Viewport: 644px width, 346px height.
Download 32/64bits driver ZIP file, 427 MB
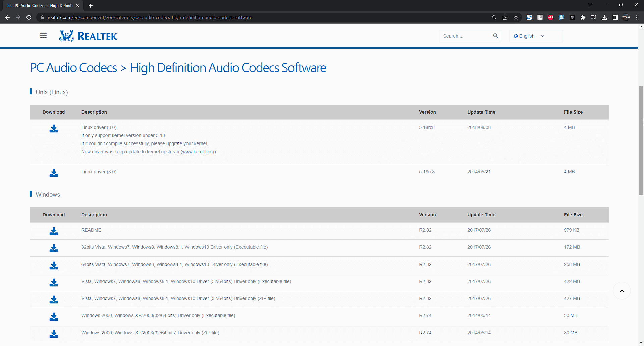(54, 300)
